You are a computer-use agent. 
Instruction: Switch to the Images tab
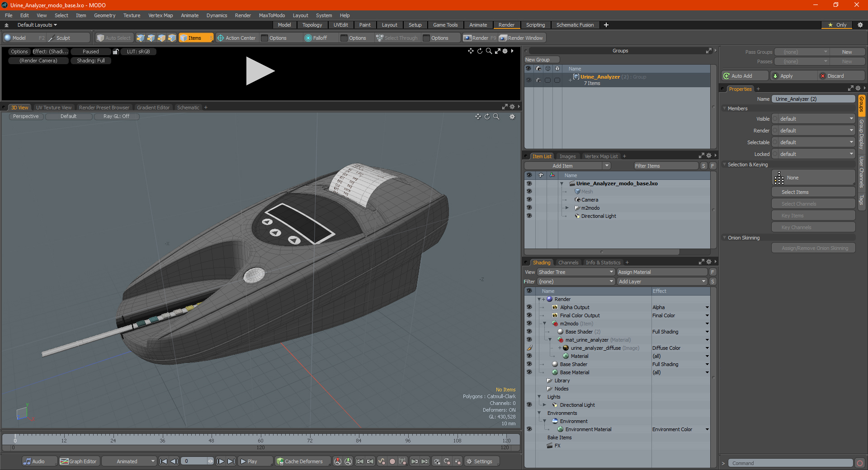coord(567,156)
